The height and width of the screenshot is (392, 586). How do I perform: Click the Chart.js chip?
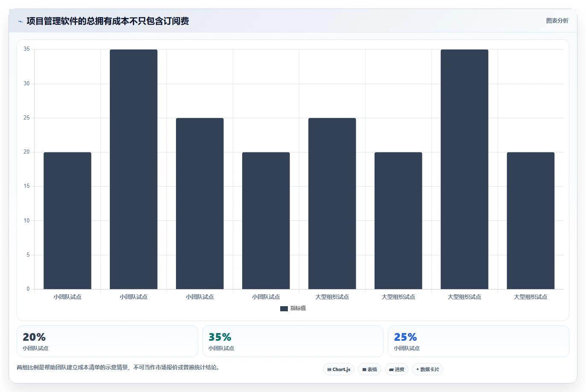[x=339, y=369]
